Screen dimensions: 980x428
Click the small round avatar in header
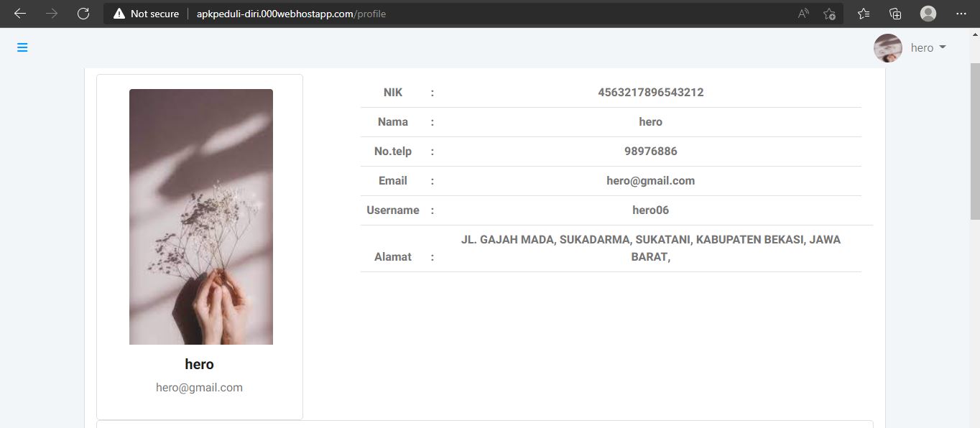(888, 48)
